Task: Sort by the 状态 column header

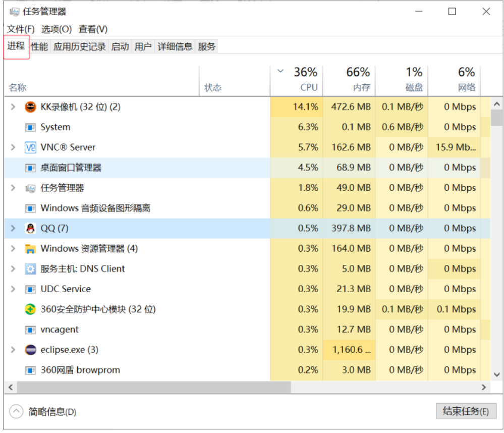Action: (235, 80)
